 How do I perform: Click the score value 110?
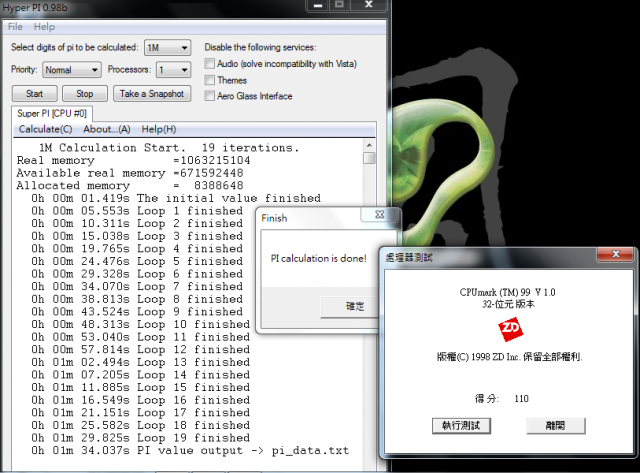pos(521,399)
